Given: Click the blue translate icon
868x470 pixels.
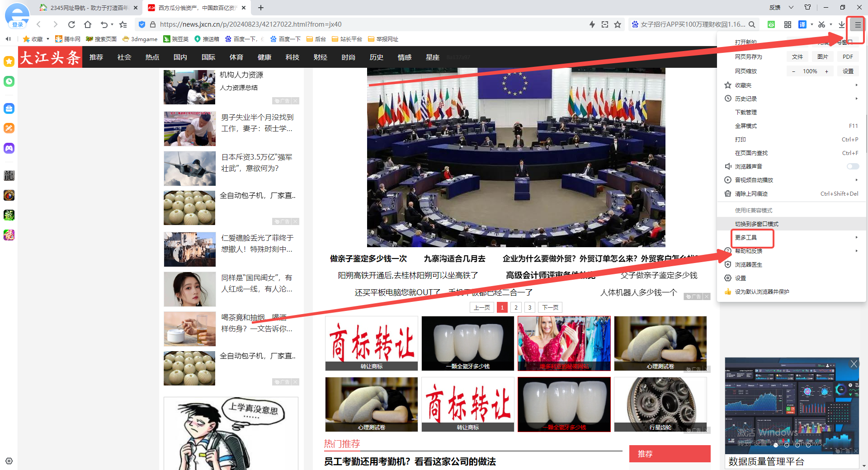Looking at the screenshot, I should (802, 25).
